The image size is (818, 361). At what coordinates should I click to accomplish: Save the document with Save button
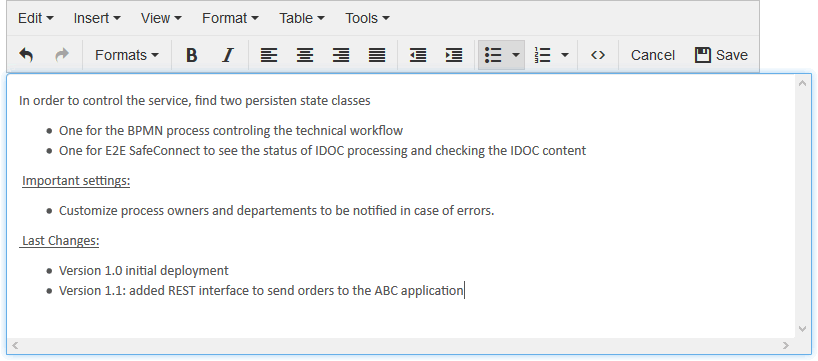click(721, 55)
